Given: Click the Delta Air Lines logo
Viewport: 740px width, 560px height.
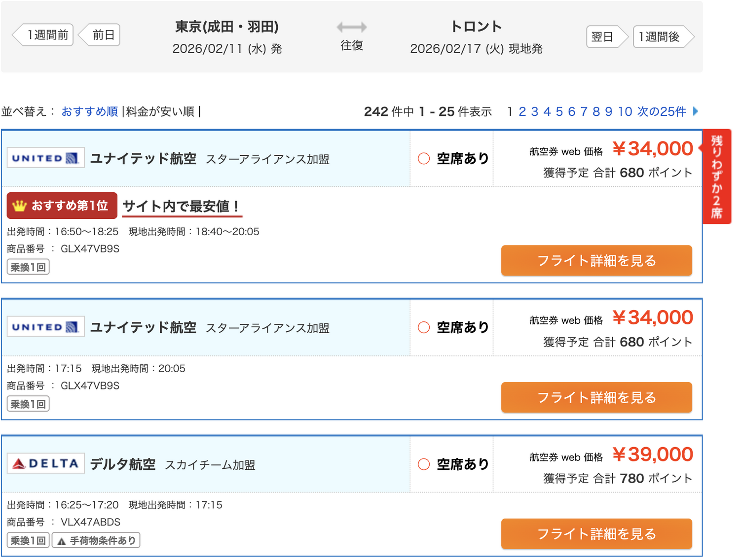Looking at the screenshot, I should click(45, 463).
